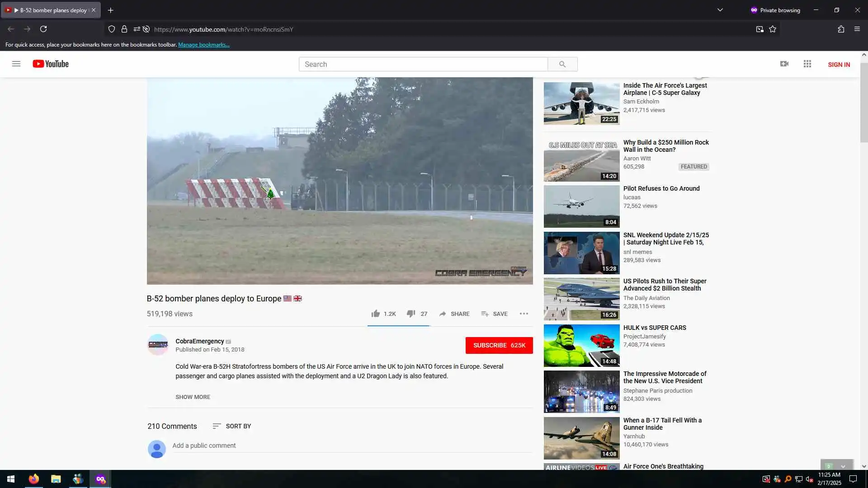Subscribe to CobraEmergency channel

coord(499,345)
